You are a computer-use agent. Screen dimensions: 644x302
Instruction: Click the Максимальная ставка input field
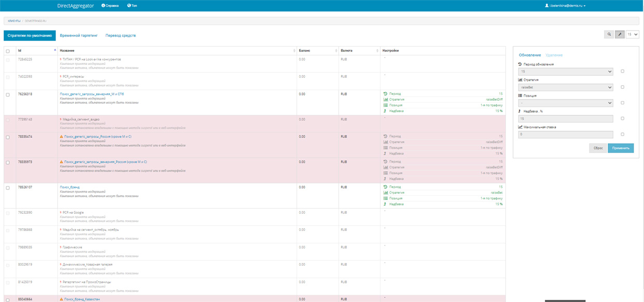coord(566,134)
